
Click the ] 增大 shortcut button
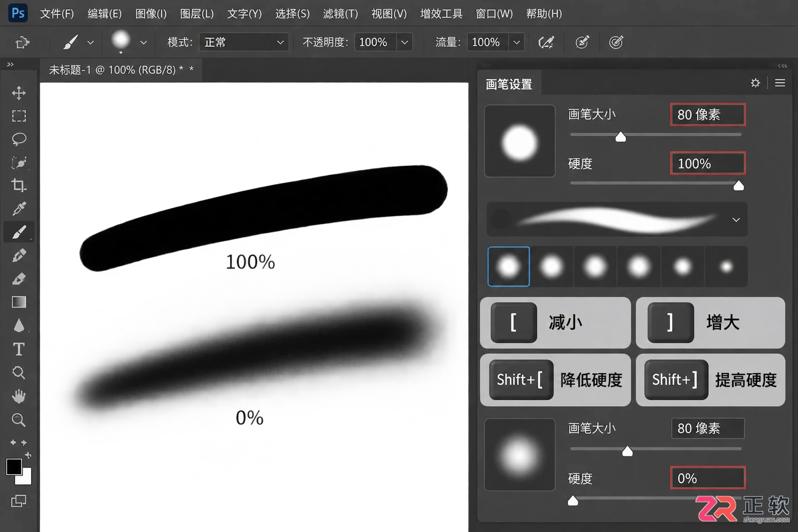click(x=710, y=323)
